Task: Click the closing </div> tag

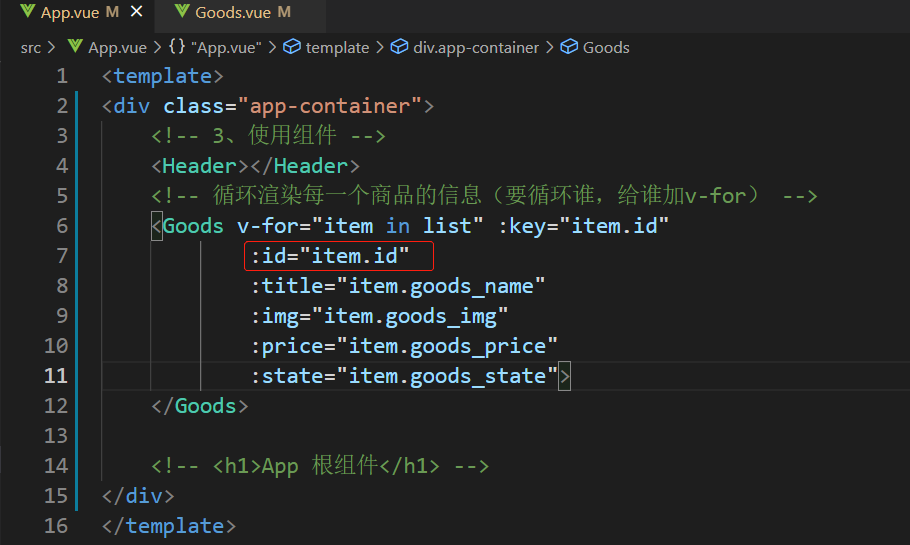Action: coord(138,496)
